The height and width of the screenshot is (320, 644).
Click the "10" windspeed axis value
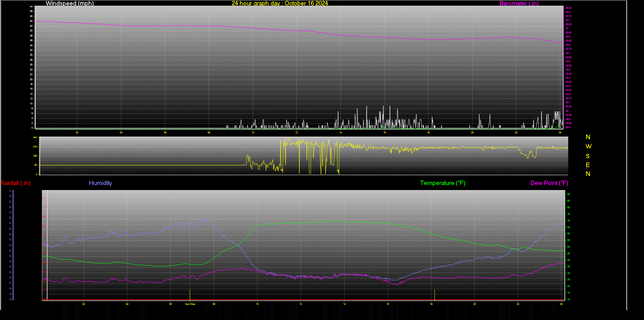31,104
